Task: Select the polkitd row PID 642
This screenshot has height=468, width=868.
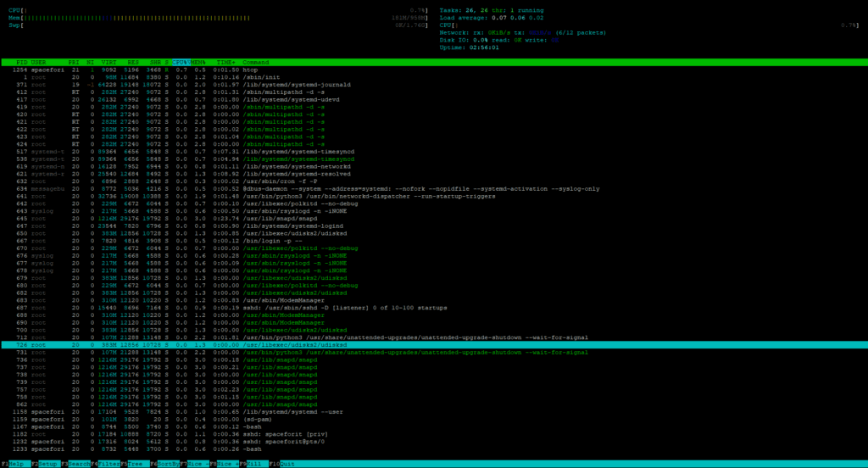Action: click(434, 203)
